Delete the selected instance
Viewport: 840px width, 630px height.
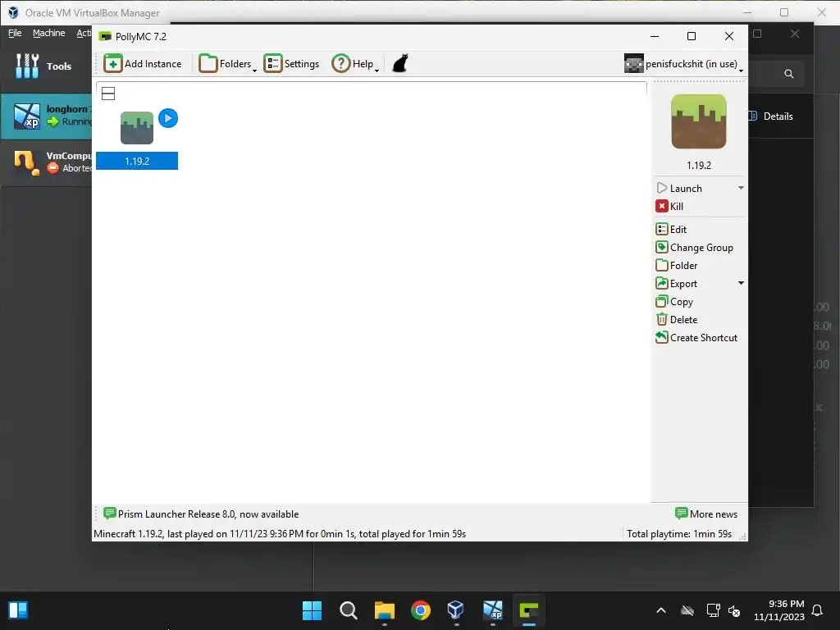click(677, 319)
